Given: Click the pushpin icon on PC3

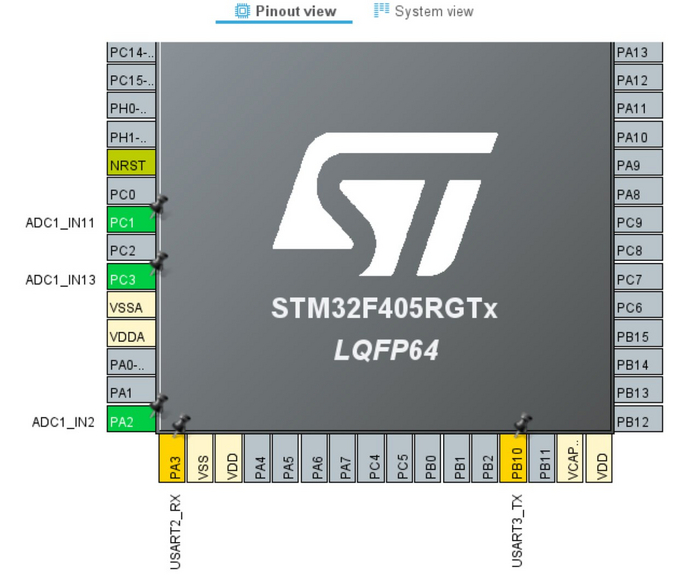Looking at the screenshot, I should pyautogui.click(x=159, y=263).
